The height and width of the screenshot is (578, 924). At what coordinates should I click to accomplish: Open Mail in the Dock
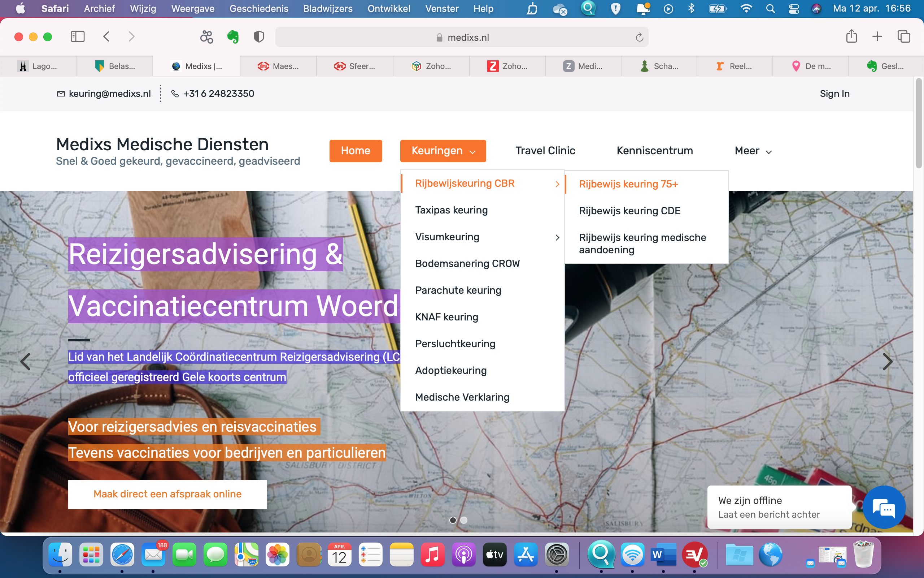coord(153,554)
